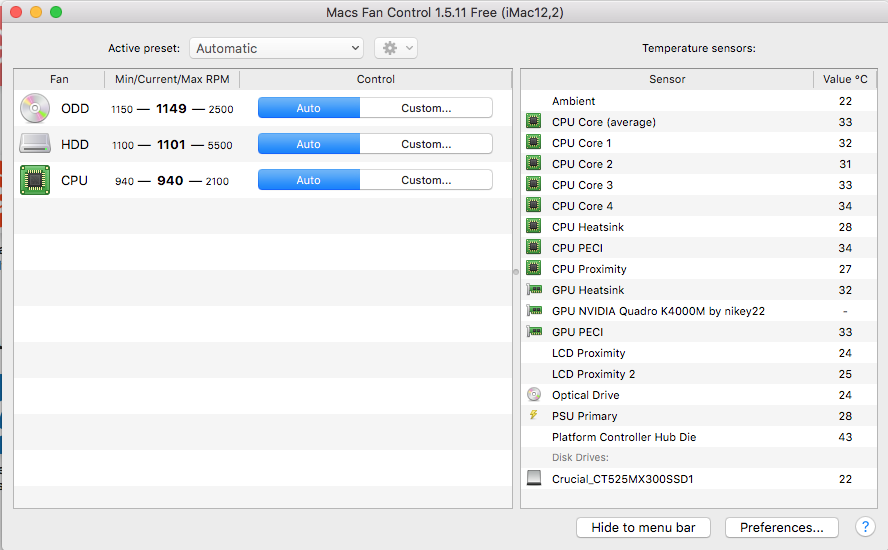The height and width of the screenshot is (550, 888).
Task: Set ODD fan control to Auto
Action: [309, 108]
